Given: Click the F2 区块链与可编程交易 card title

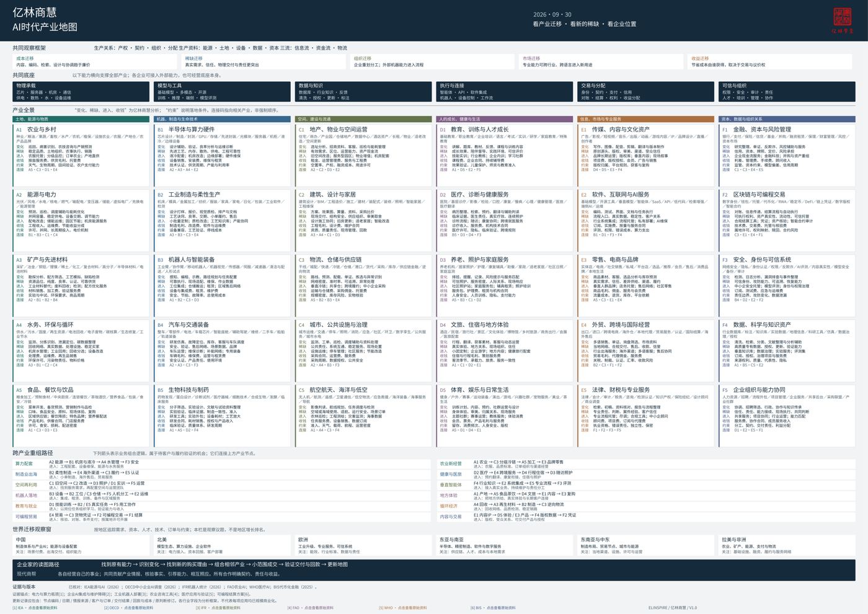Looking at the screenshot, I should pyautogui.click(x=754, y=195).
